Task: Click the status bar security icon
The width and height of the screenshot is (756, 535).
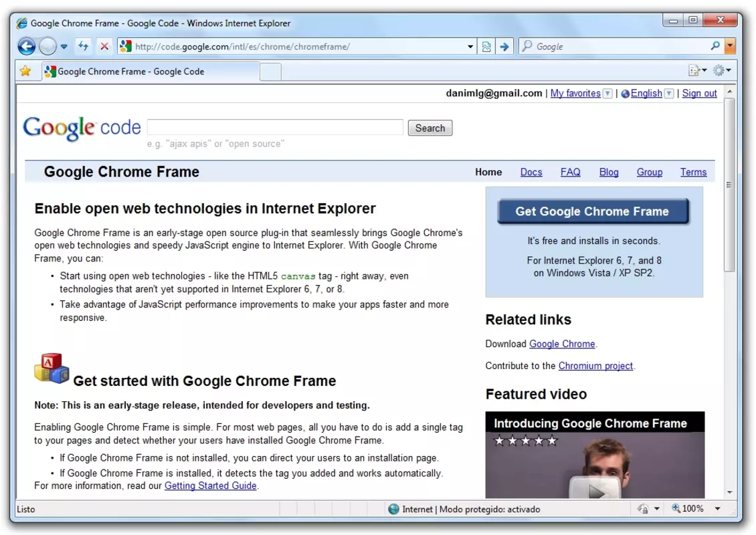Action: [643, 509]
